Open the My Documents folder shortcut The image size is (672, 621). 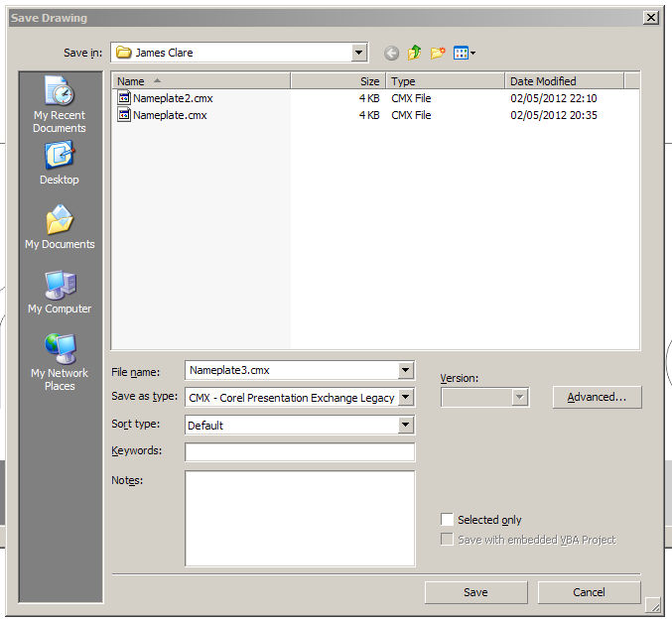(x=60, y=227)
